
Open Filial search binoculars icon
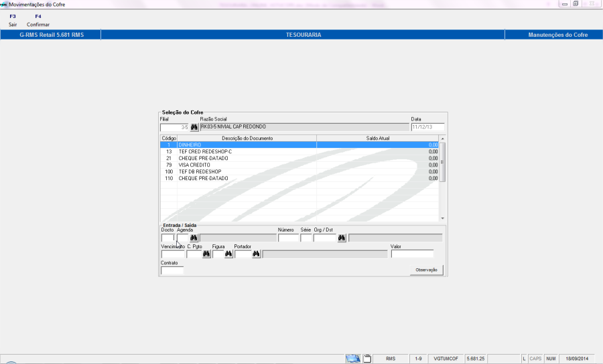[x=194, y=127]
